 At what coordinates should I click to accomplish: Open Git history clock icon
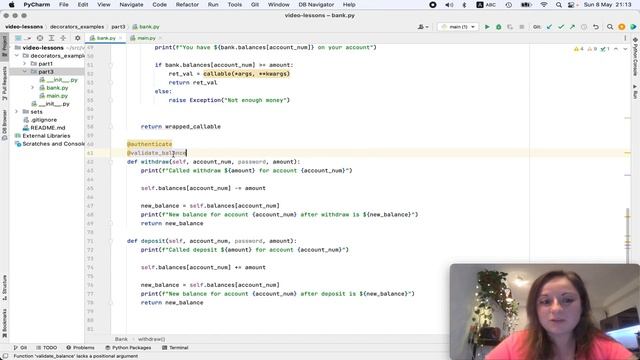tap(584, 27)
